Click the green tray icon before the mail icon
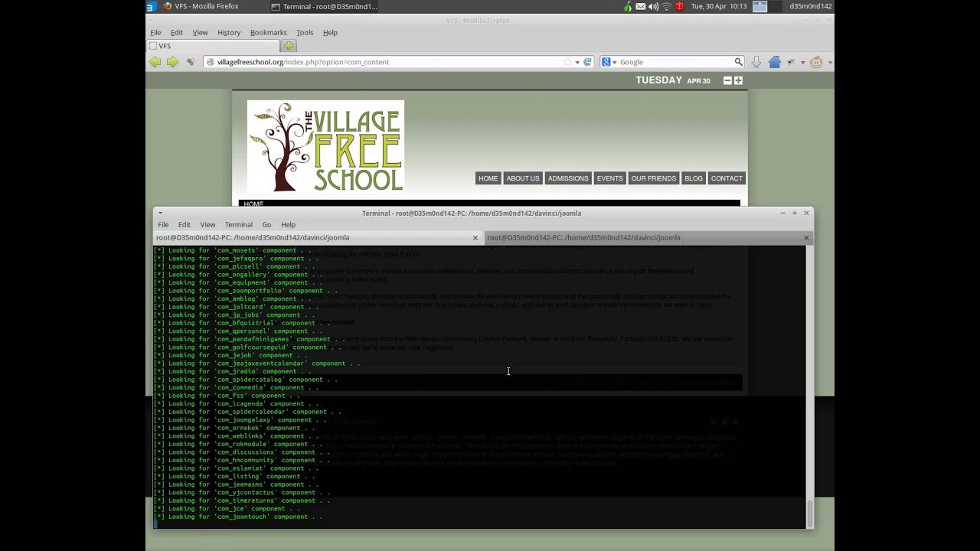Image resolution: width=980 pixels, height=551 pixels. (628, 6)
